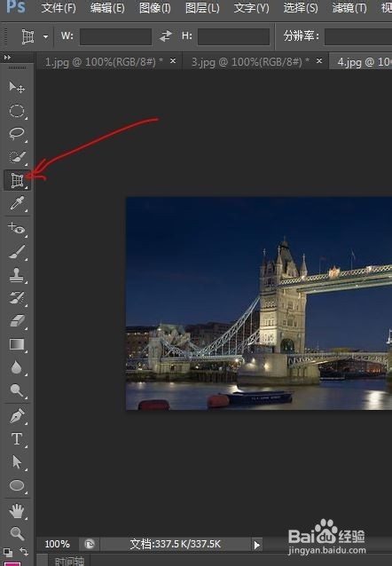Open the 文字(Y) menu
Screen dimensions: 392x566
coord(251,8)
